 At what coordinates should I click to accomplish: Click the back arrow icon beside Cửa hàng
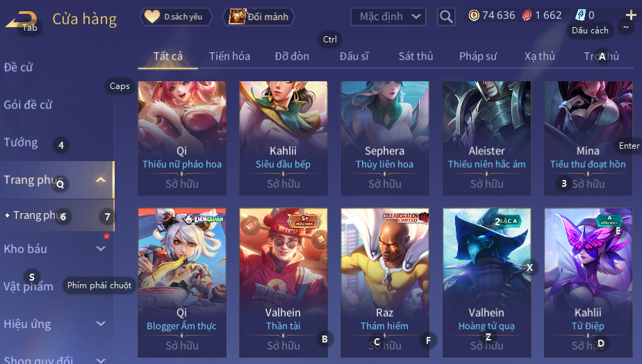[22, 19]
